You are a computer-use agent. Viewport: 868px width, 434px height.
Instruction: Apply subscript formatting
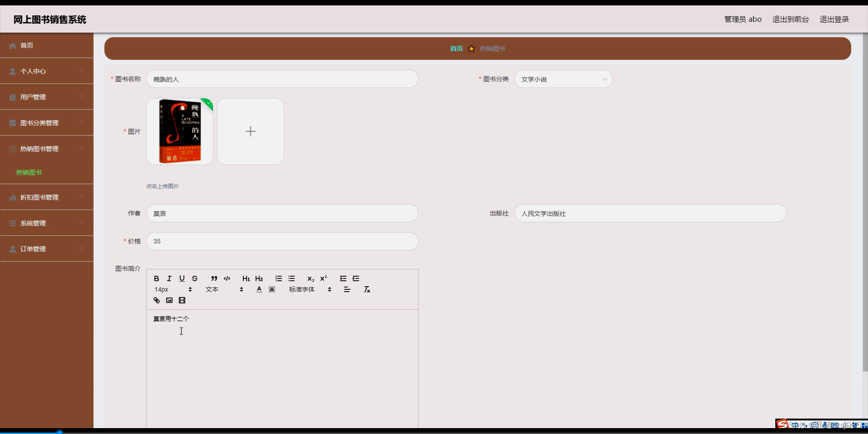(311, 278)
